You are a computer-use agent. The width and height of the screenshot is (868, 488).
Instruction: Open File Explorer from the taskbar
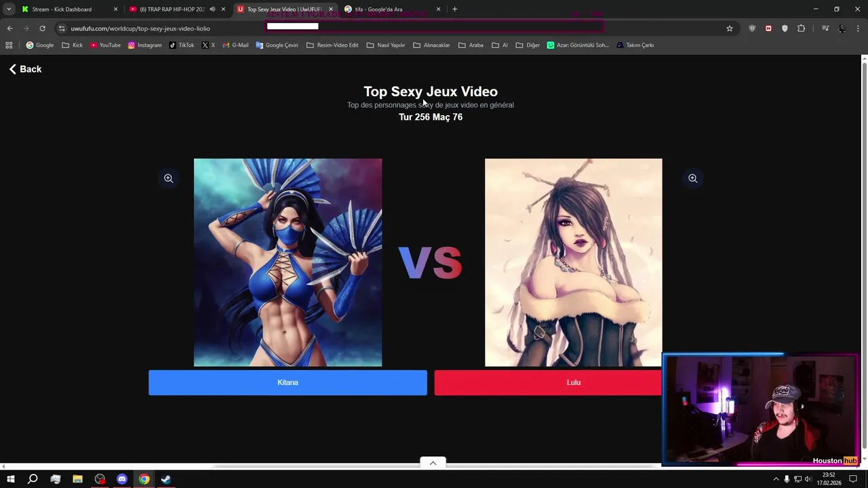click(77, 479)
